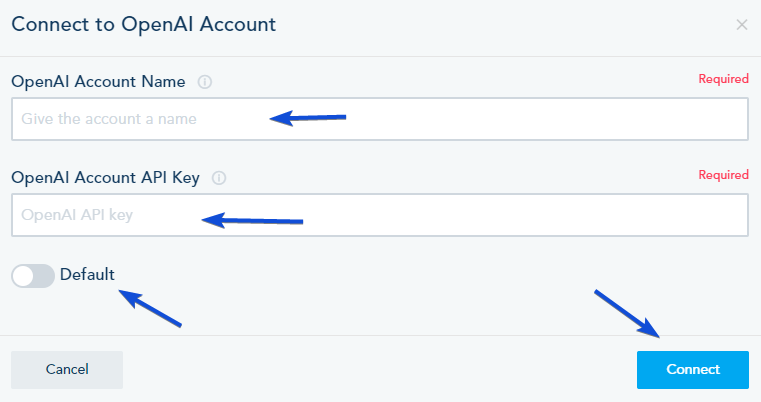Image resolution: width=761 pixels, height=402 pixels.
Task: Click the Required indicator above account name field
Action: [723, 79]
